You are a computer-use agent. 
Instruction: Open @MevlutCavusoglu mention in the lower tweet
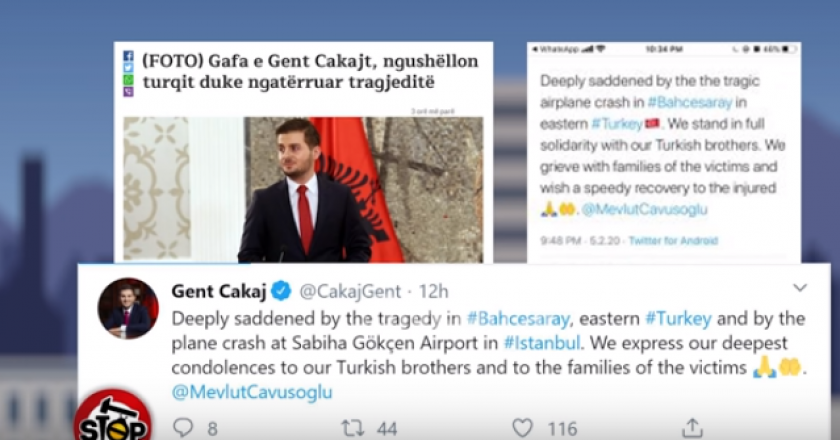(x=252, y=392)
